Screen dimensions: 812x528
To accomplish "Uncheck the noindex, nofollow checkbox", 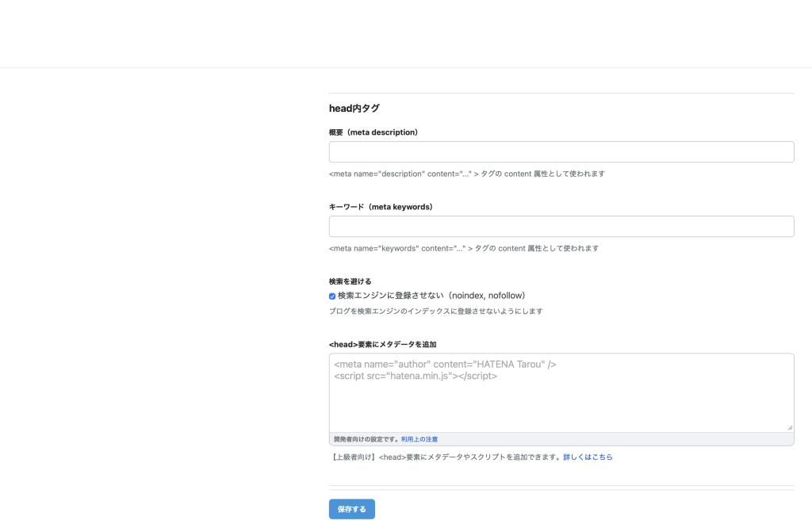I will click(x=332, y=296).
